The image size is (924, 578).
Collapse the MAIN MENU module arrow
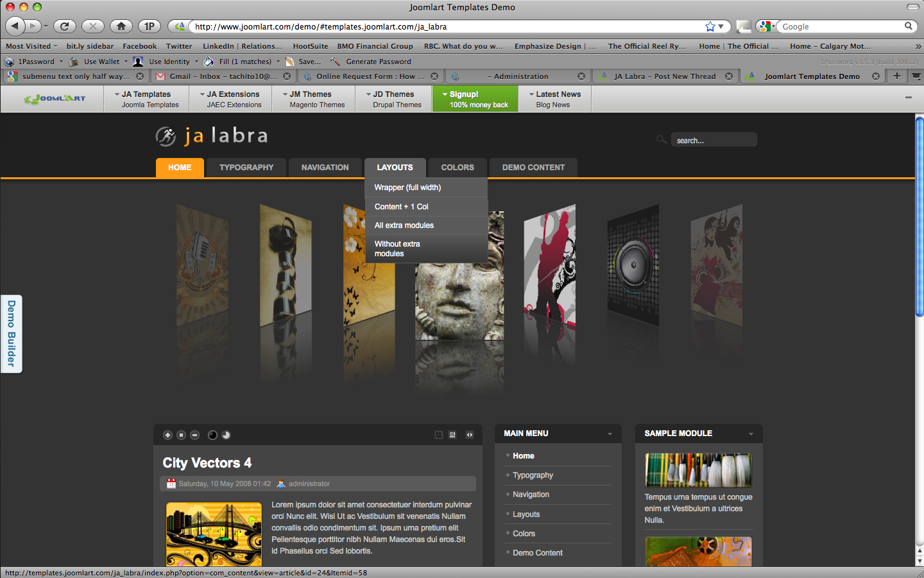[x=610, y=434]
